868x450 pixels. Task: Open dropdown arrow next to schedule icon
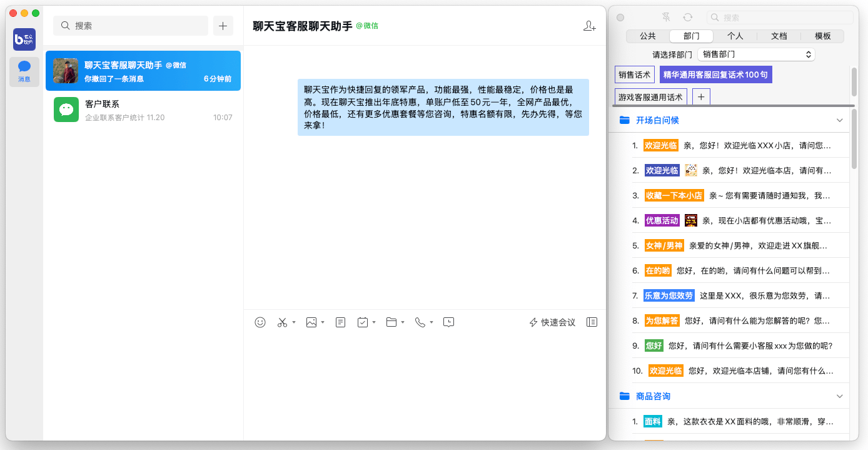pos(374,322)
